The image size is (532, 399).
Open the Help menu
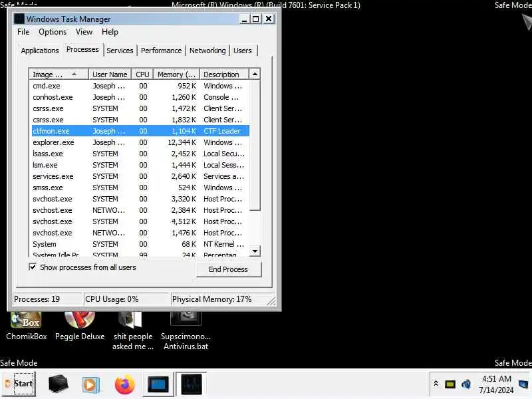click(x=110, y=32)
